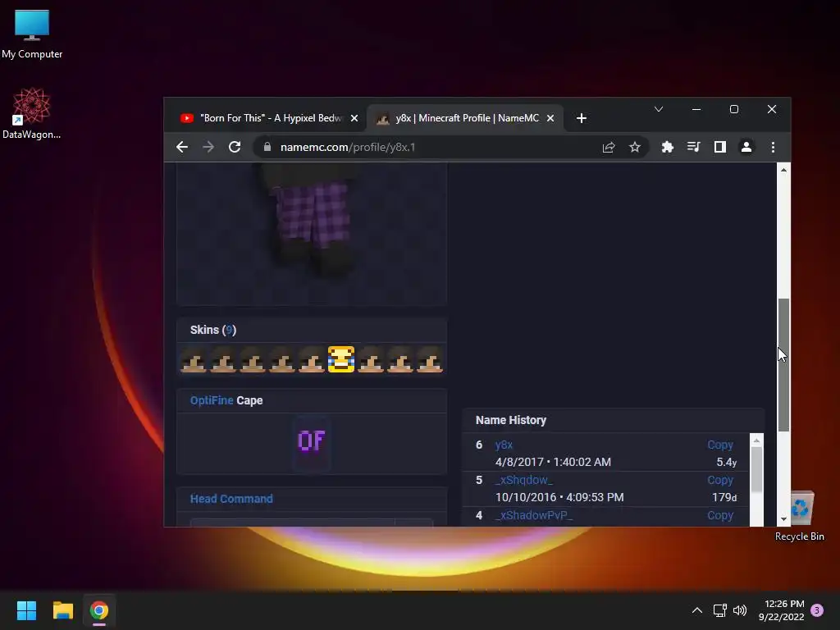The image size is (840, 630).
Task: Open the OptiFine link
Action: 212,400
